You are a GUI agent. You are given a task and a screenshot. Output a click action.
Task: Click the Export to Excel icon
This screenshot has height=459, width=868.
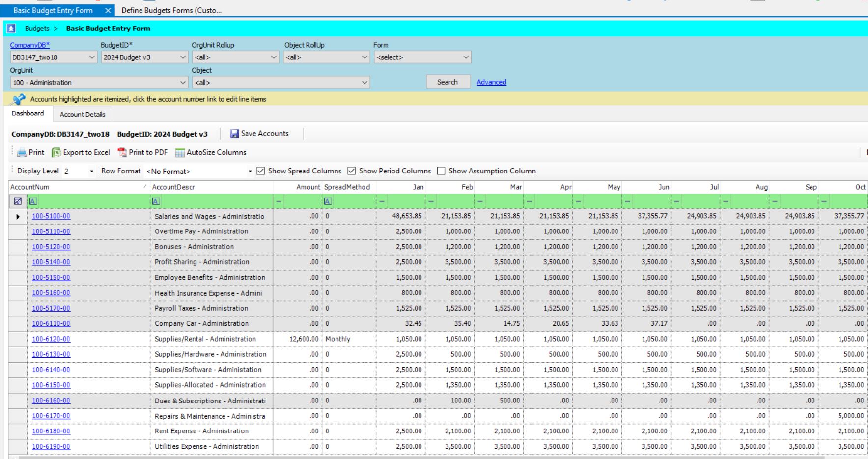click(x=56, y=153)
